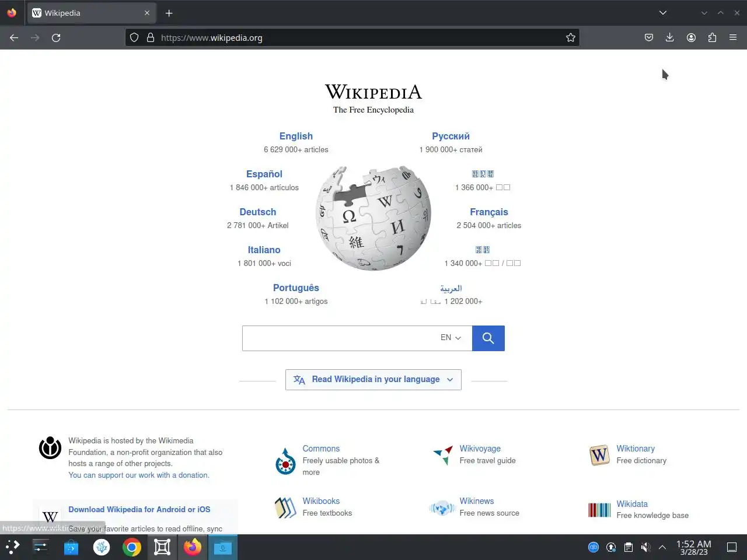Switch to the Wikipedia browser tab
747x560 pixels.
[90, 13]
